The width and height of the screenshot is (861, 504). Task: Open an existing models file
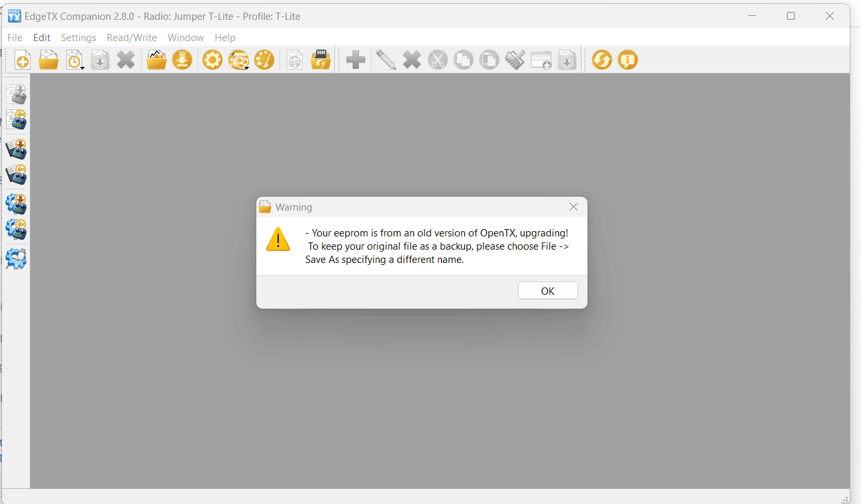click(48, 60)
